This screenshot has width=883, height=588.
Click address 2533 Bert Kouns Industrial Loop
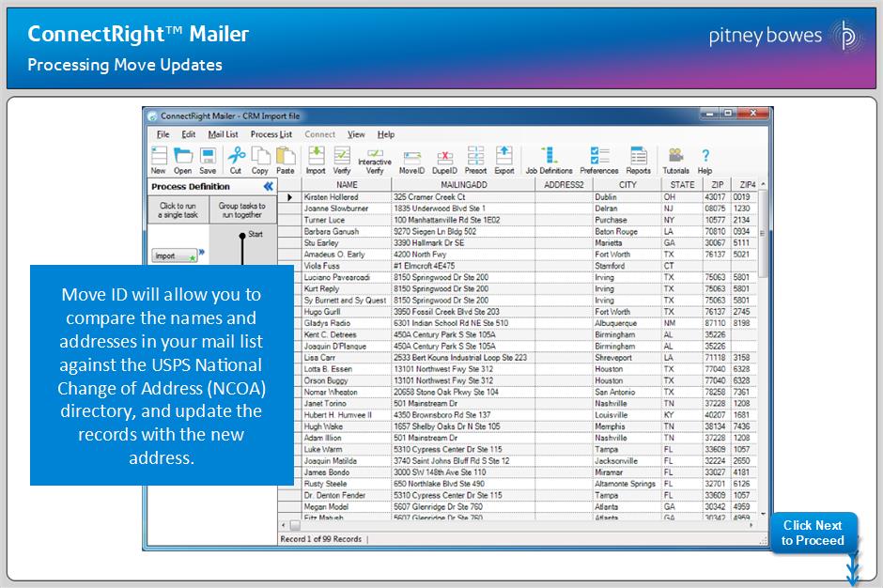463,358
